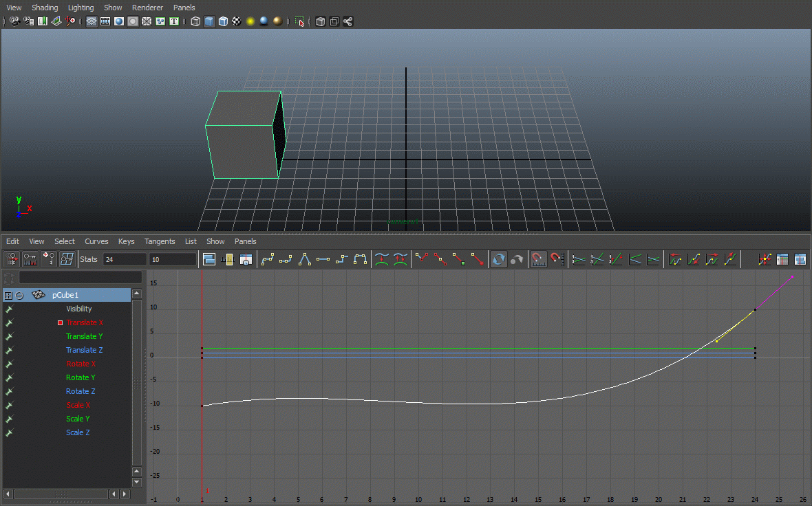Expand pCube1 shape with plus box icon

pyautogui.click(x=8, y=295)
